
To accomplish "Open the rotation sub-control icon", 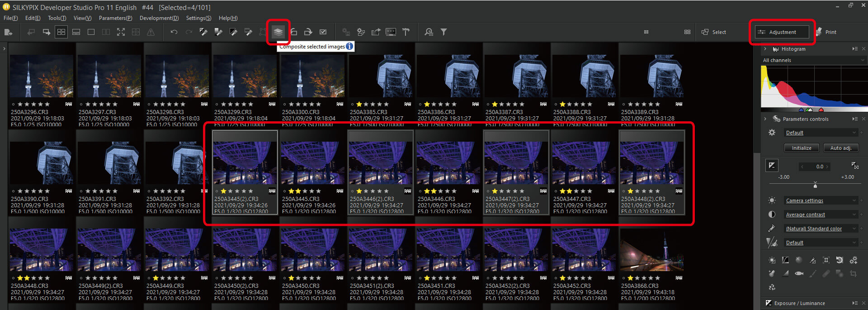I will click(840, 260).
